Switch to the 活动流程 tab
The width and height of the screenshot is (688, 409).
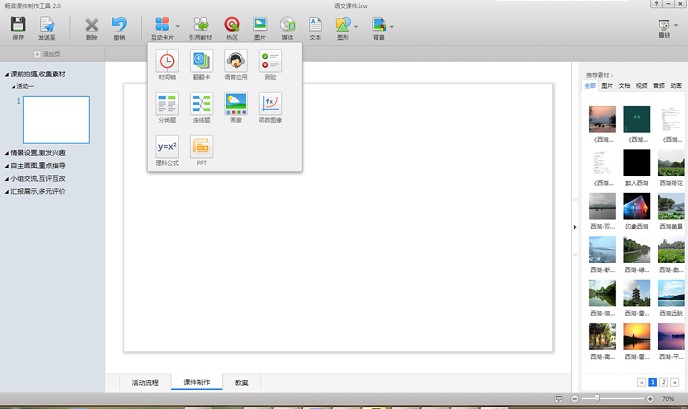(146, 382)
